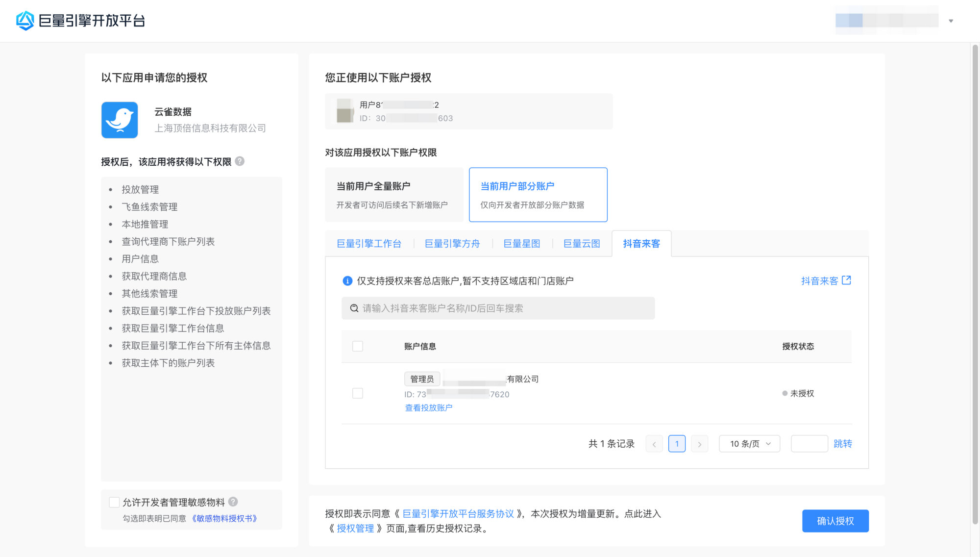Viewport: 980px width, 557px height.
Task: Click the vertical page scrollbar
Action: [x=975, y=284]
